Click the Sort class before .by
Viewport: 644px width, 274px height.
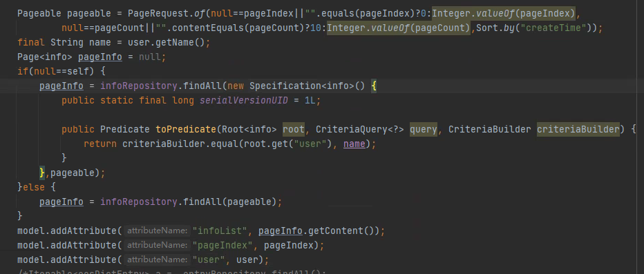click(x=487, y=28)
